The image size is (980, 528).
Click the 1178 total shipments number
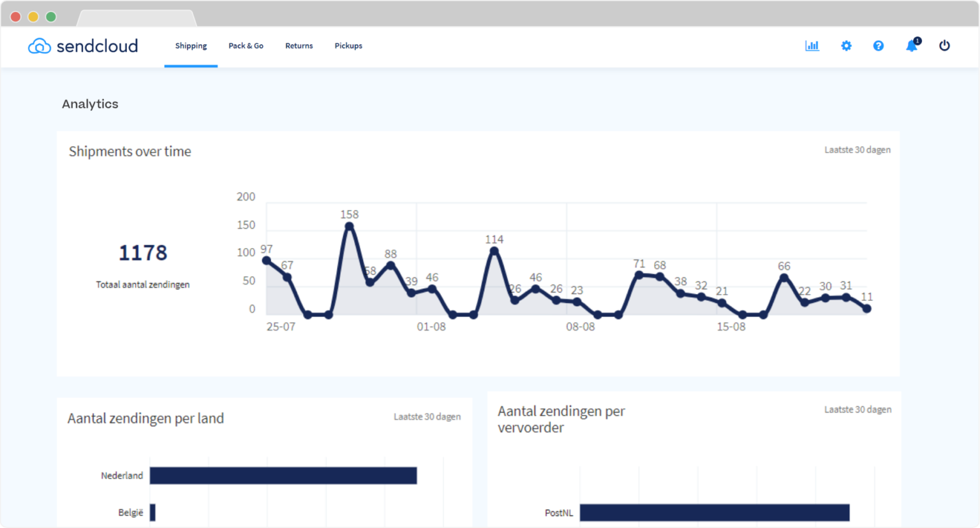[143, 253]
